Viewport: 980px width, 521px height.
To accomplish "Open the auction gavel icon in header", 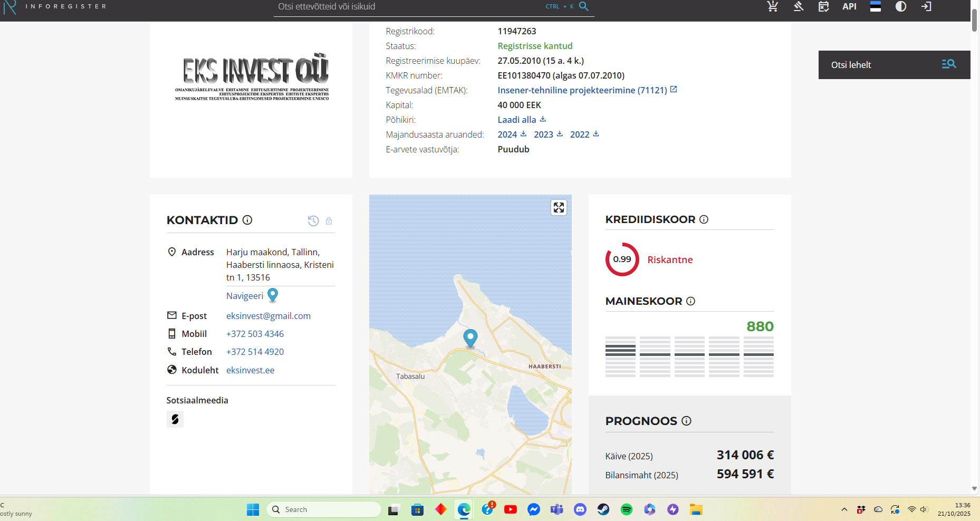I will [798, 6].
